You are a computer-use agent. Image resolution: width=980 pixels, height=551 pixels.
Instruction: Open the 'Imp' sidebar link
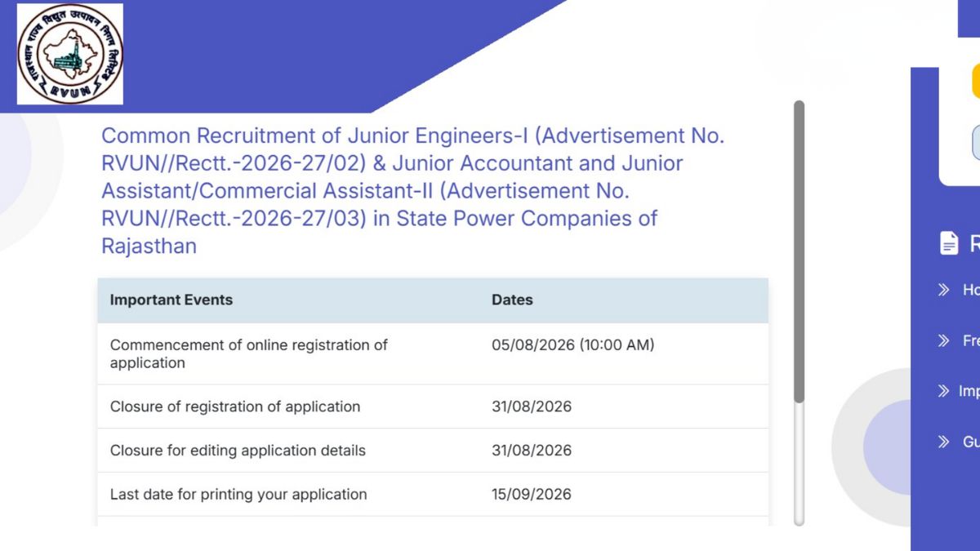pyautogui.click(x=969, y=391)
